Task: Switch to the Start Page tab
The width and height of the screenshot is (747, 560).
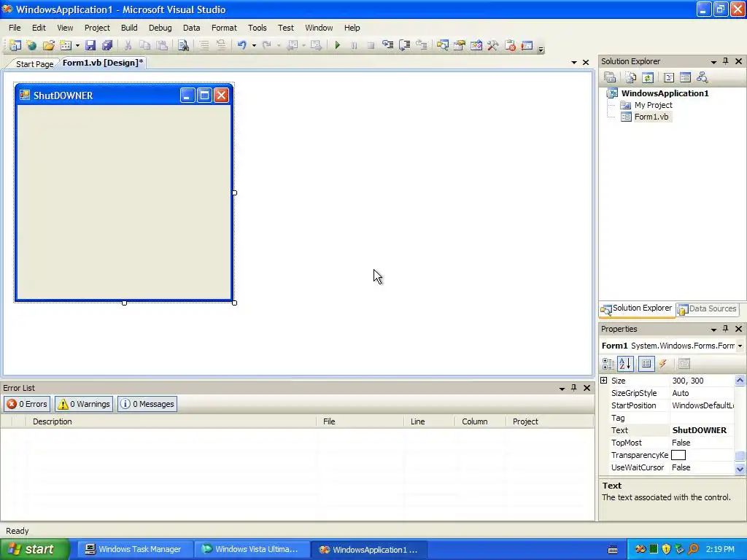Action: tap(34, 64)
